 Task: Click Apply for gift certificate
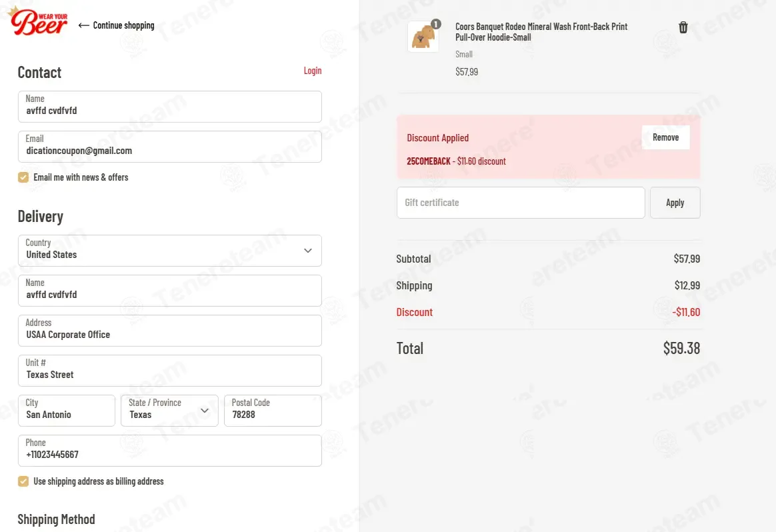coord(675,203)
